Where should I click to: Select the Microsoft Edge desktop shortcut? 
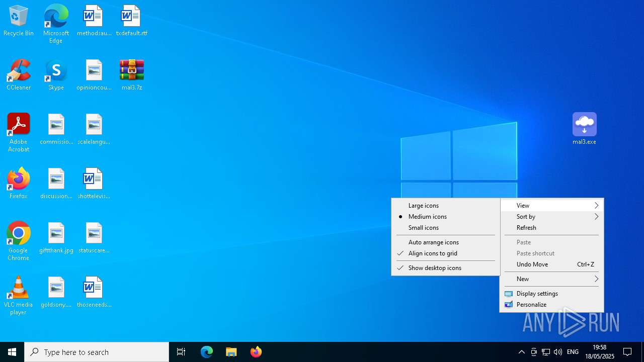tap(56, 24)
